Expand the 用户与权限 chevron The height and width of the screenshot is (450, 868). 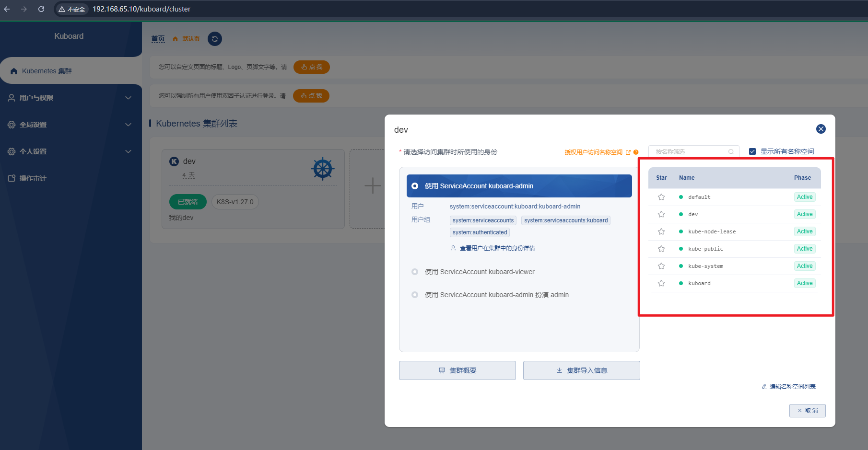(128, 98)
